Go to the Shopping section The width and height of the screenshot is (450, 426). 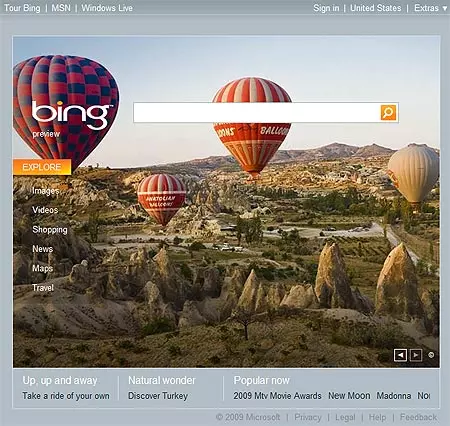click(x=50, y=230)
